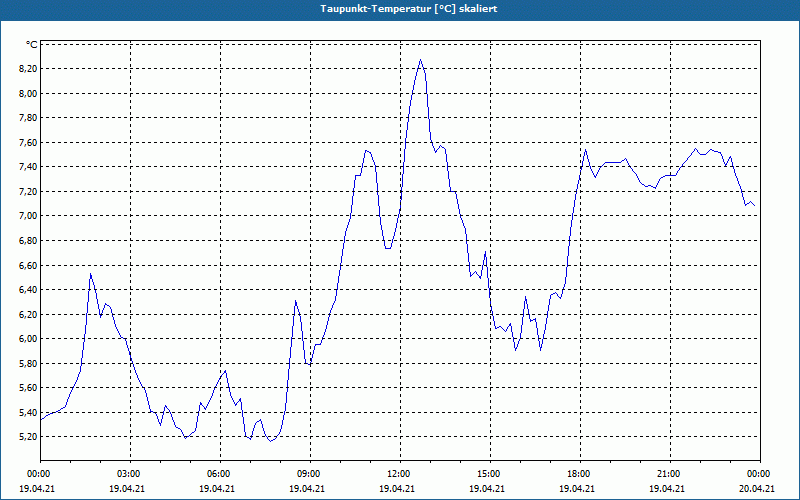
Task: Click the 19.04.21 date under 12:00
Action: point(397,488)
